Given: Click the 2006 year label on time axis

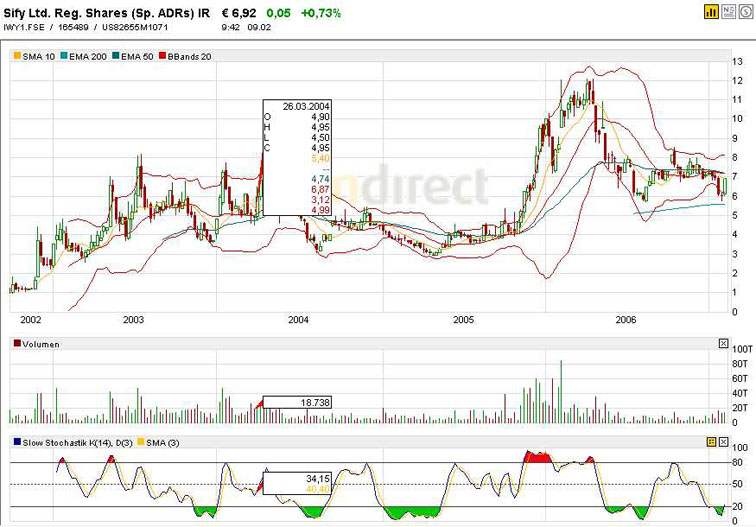Looking at the screenshot, I should (x=626, y=320).
